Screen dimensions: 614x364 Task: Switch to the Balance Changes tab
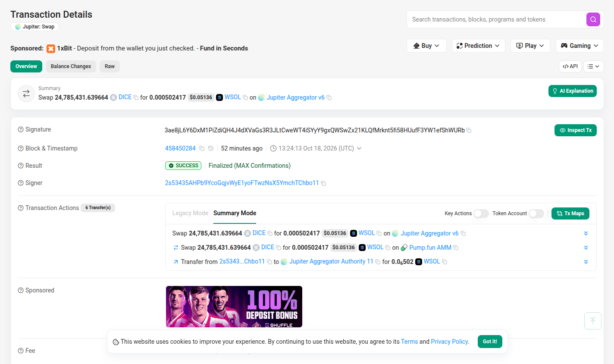pos(71,66)
